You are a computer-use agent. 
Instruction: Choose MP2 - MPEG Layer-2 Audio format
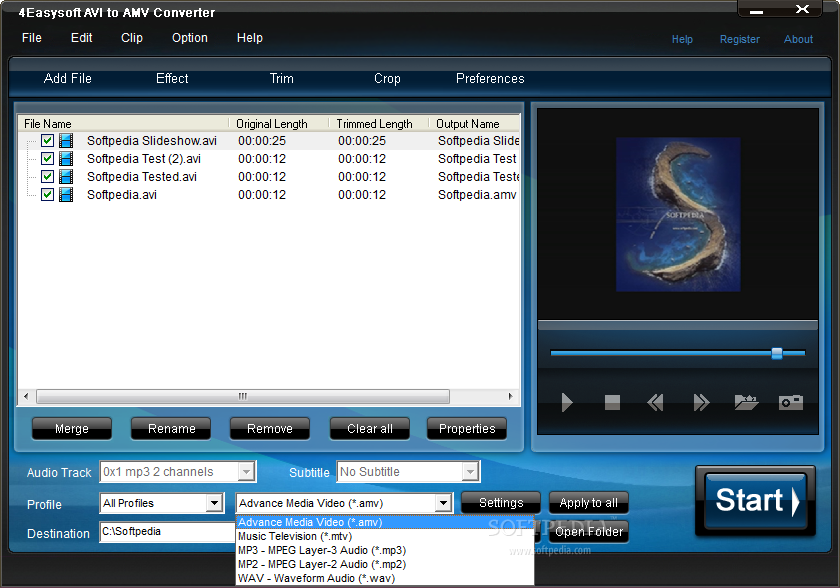click(385, 564)
